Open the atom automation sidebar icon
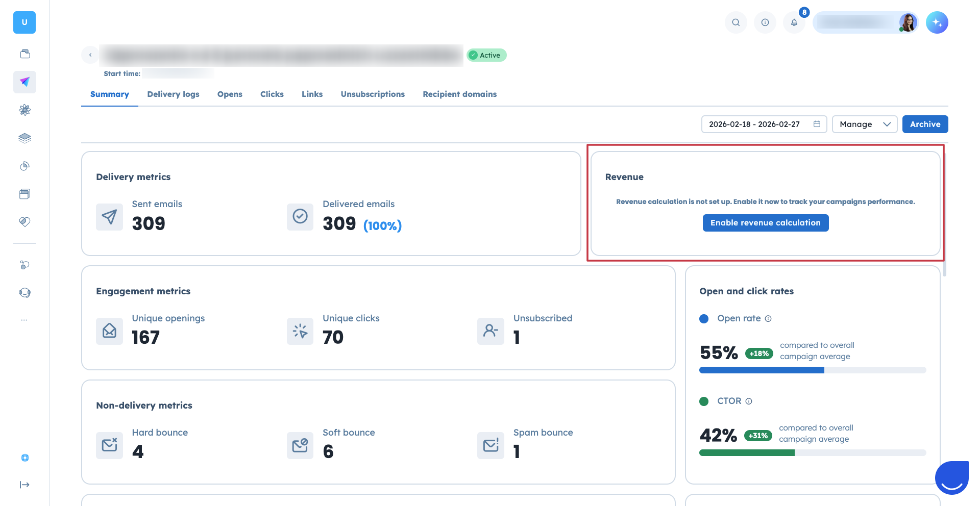Screen dimensions: 980x506 coord(24,110)
